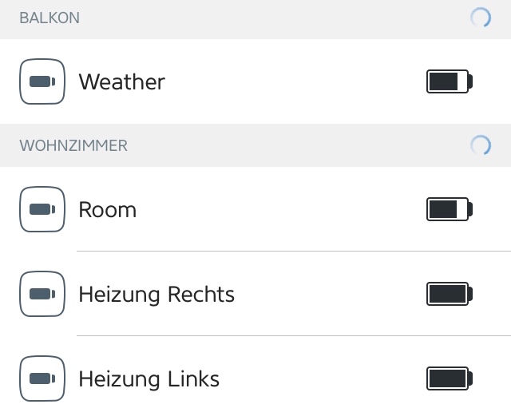Check the Room battery level icon

[x=450, y=210]
